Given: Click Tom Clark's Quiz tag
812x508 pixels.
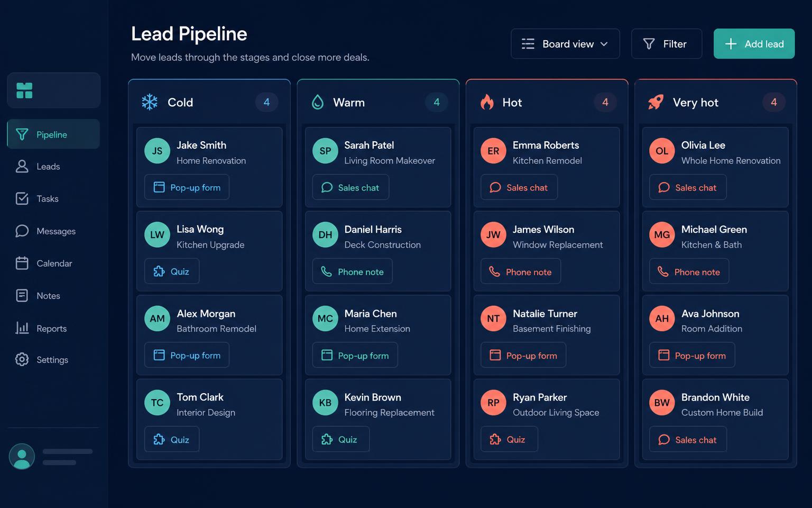Looking at the screenshot, I should 172,439.
